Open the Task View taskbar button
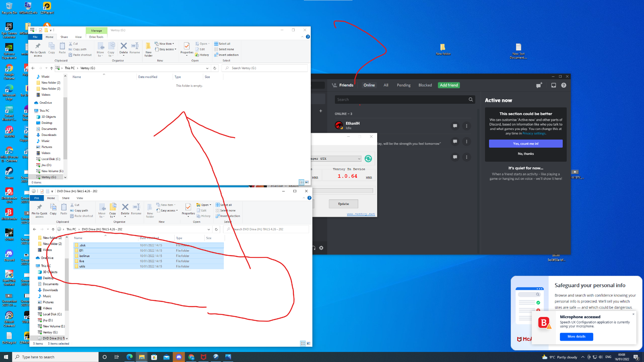 (117, 357)
